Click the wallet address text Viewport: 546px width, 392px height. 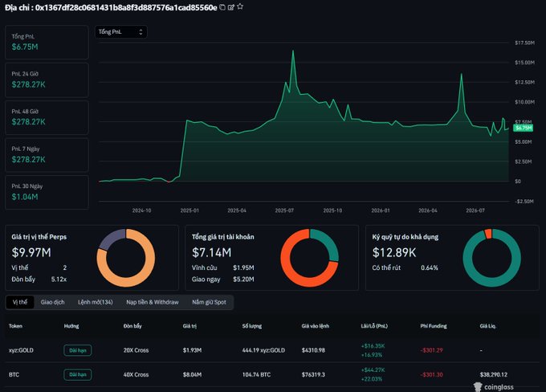pyautogui.click(x=126, y=8)
